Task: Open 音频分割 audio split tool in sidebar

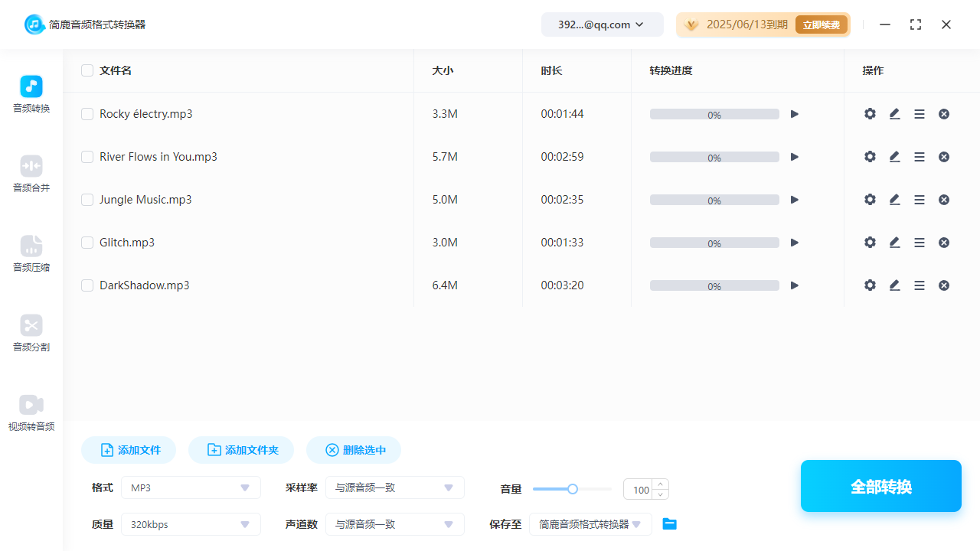Action: pos(31,333)
